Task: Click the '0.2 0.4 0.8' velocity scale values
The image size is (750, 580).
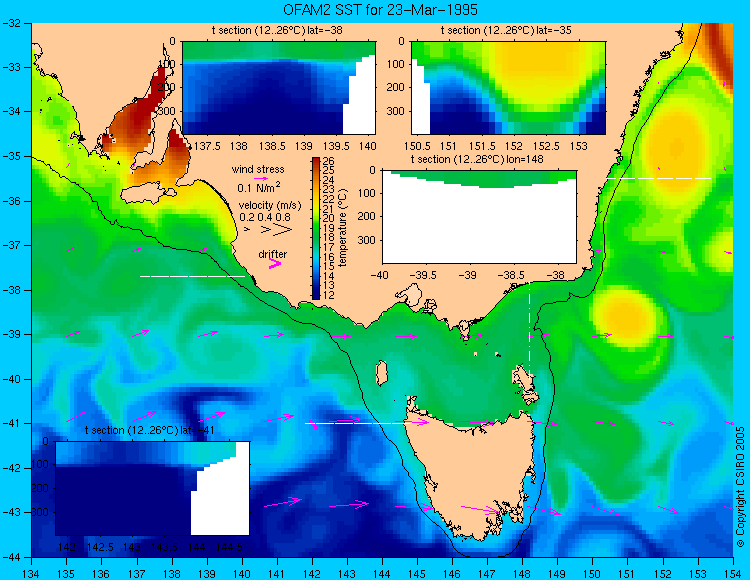Action: pos(265,217)
